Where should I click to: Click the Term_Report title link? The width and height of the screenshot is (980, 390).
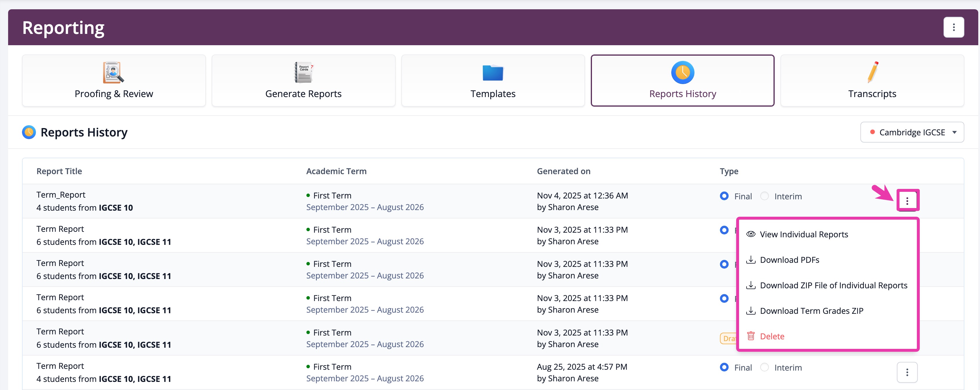[61, 194]
